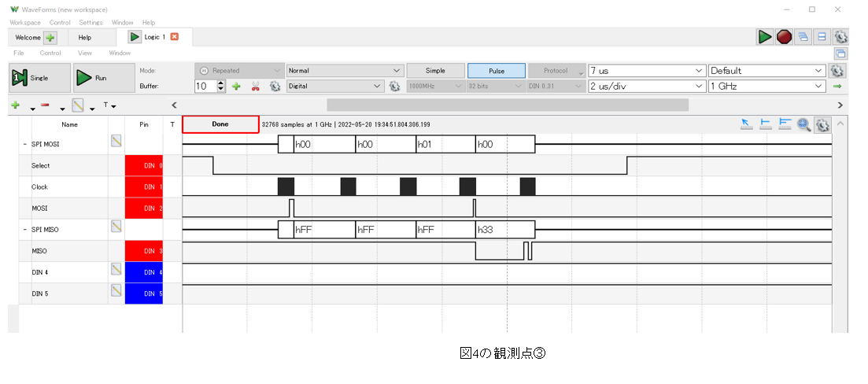Click the scissors icon to remove buffer
The image size is (868, 384).
pyautogui.click(x=256, y=87)
